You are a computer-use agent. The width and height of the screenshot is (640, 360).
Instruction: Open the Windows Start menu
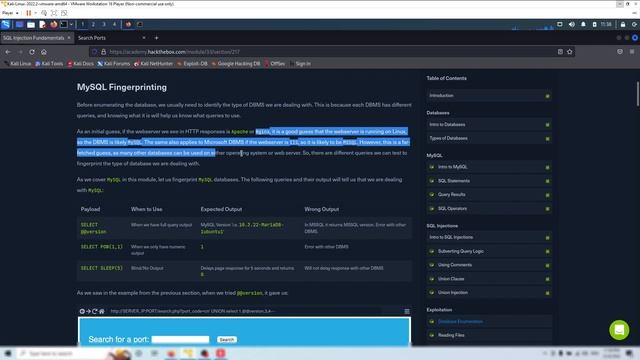[8, 353]
